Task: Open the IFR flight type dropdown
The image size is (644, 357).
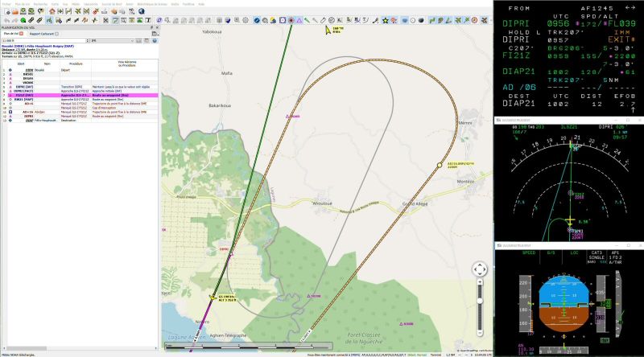Action: pos(112,41)
